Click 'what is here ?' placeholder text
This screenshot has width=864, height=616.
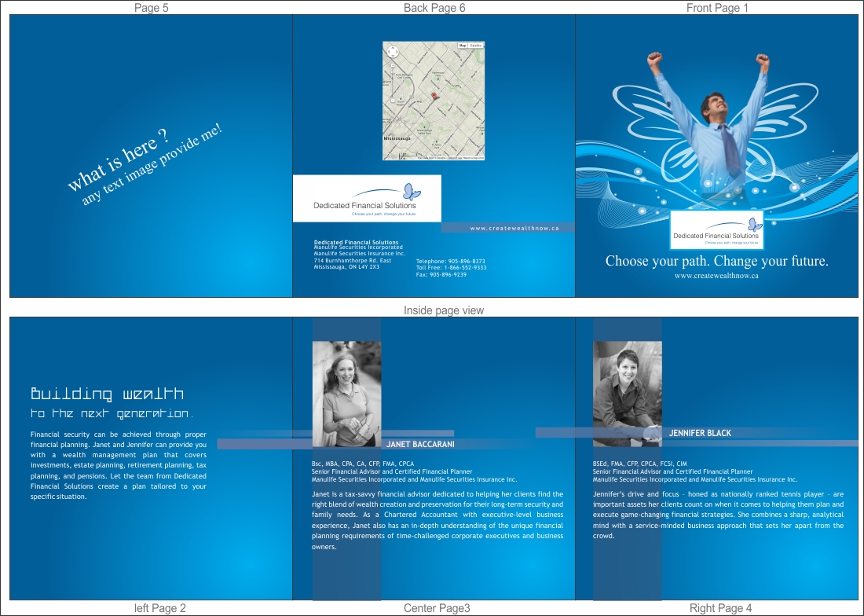(119, 159)
